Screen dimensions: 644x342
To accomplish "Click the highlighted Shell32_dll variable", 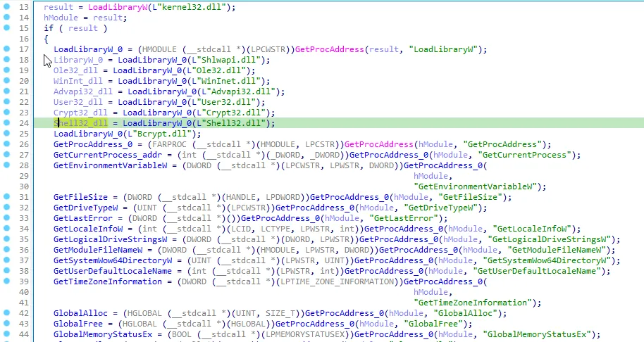I will click(x=80, y=123).
